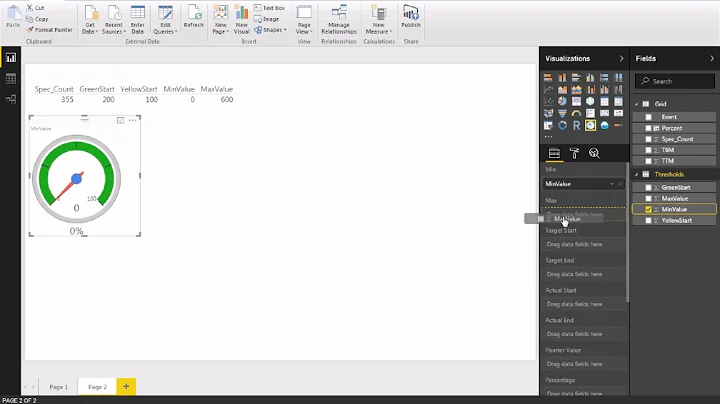Open the Get Data dropdown
The width and height of the screenshot is (720, 404).
pyautogui.click(x=90, y=19)
